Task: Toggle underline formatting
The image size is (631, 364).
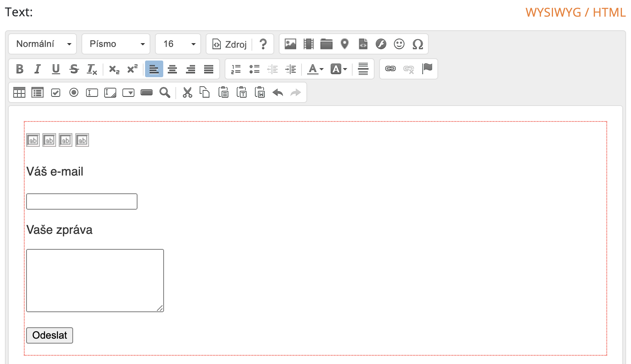Action: (x=56, y=69)
